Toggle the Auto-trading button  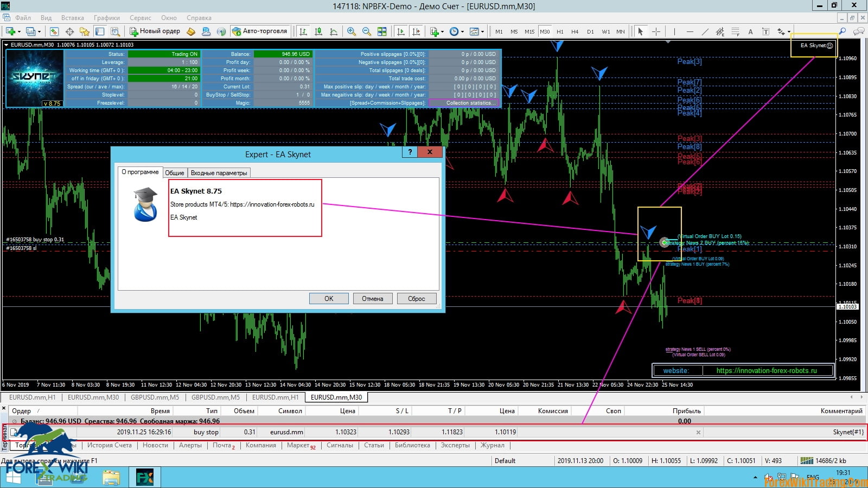tap(260, 31)
